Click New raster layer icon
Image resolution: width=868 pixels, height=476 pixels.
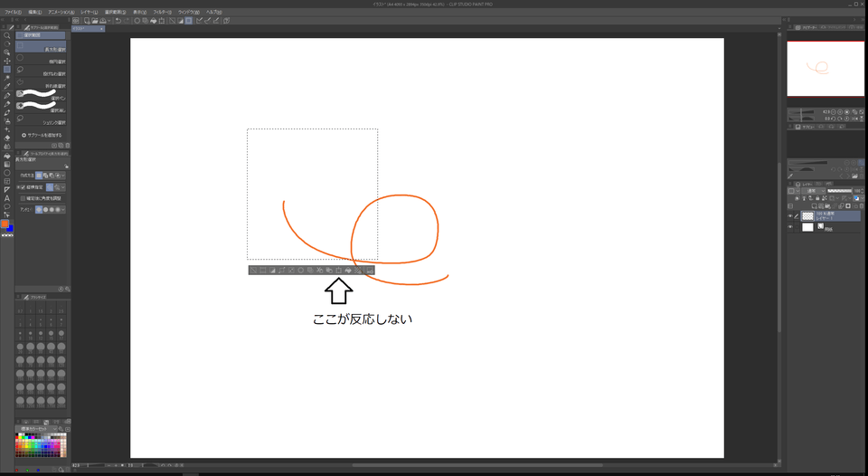click(814, 206)
